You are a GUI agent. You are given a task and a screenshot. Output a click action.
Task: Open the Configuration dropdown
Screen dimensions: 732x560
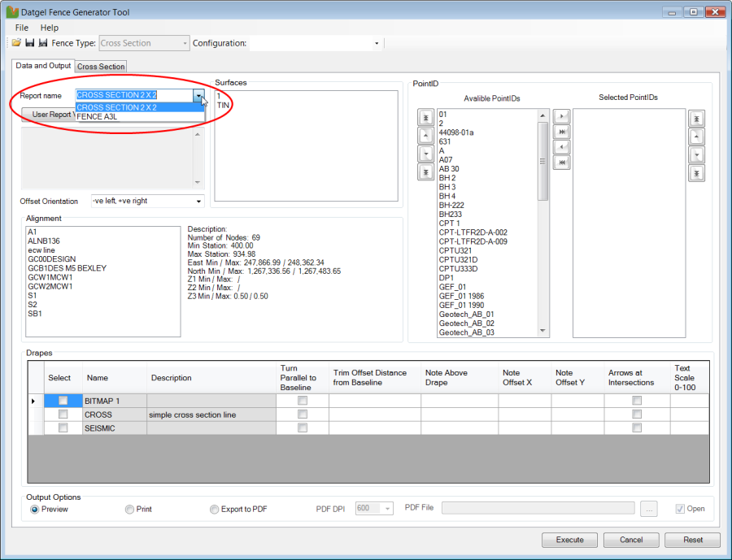point(377,43)
